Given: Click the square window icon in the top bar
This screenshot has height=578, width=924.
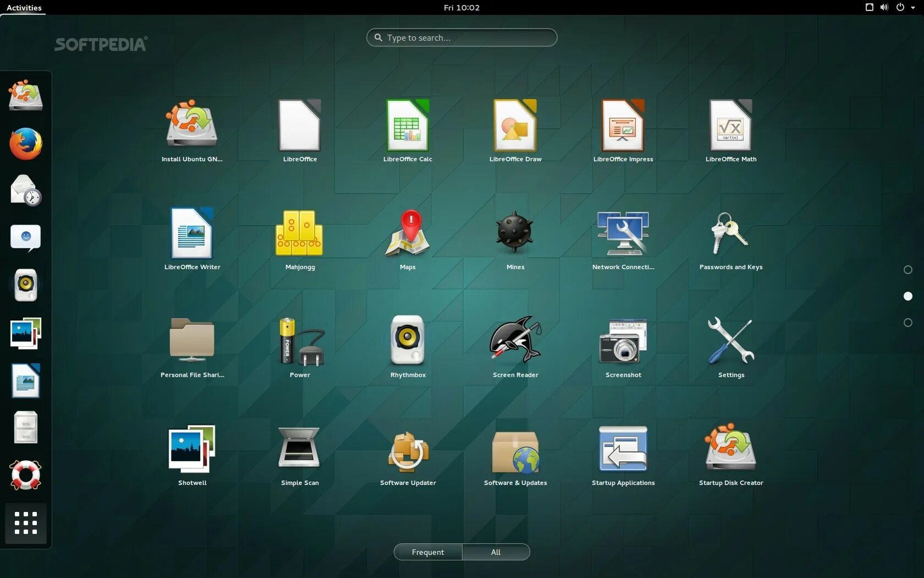Looking at the screenshot, I should pyautogui.click(x=870, y=8).
